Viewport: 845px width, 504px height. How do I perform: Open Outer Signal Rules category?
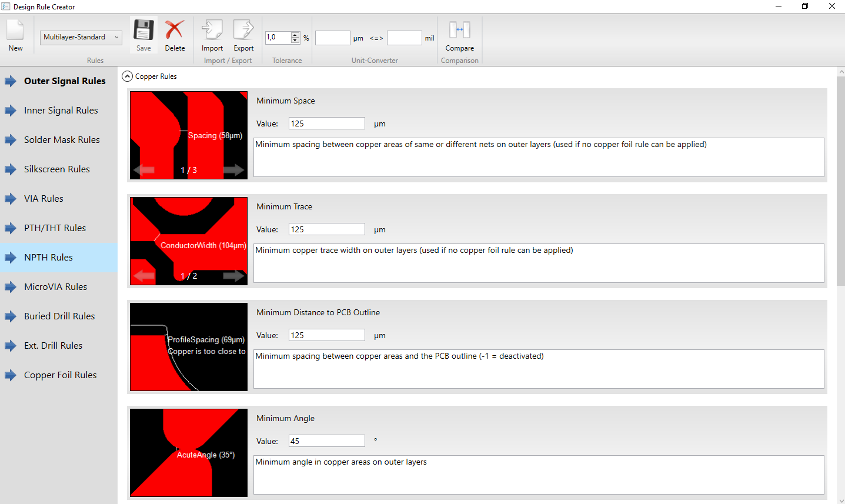pyautogui.click(x=59, y=81)
